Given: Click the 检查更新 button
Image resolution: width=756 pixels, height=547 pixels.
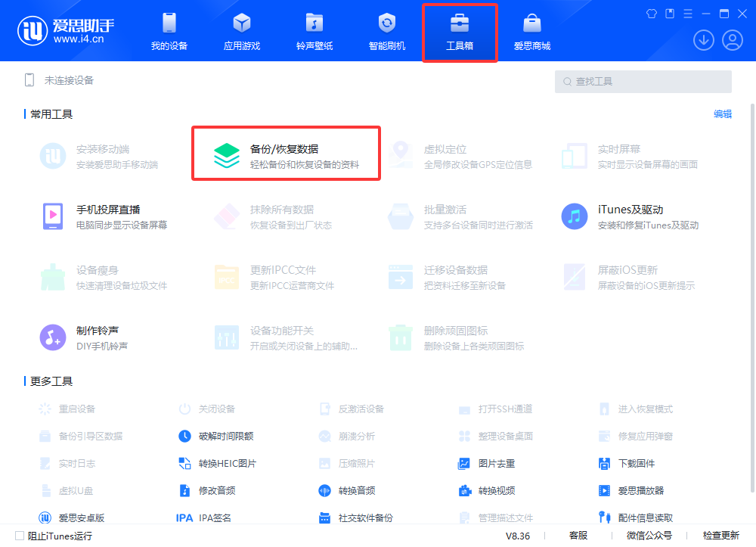Looking at the screenshot, I should pyautogui.click(x=720, y=536).
